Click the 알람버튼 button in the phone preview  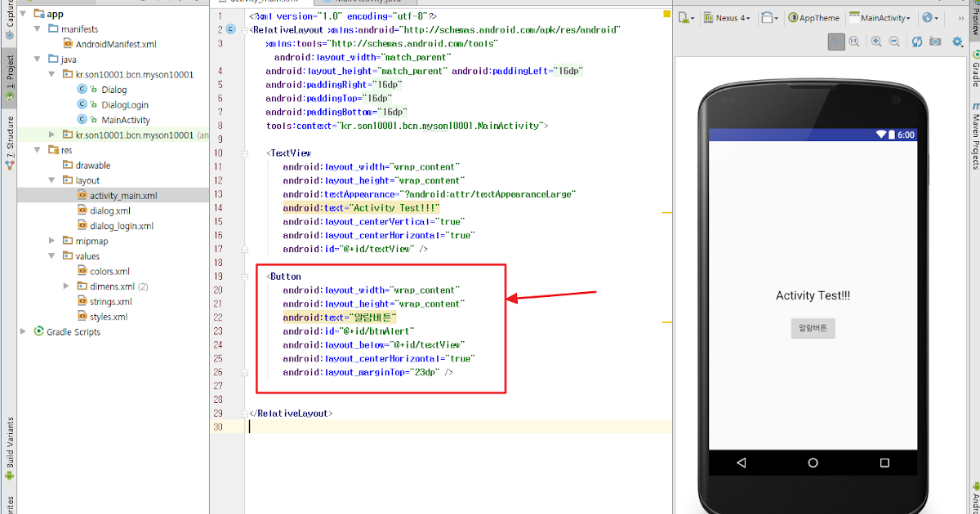[813, 328]
